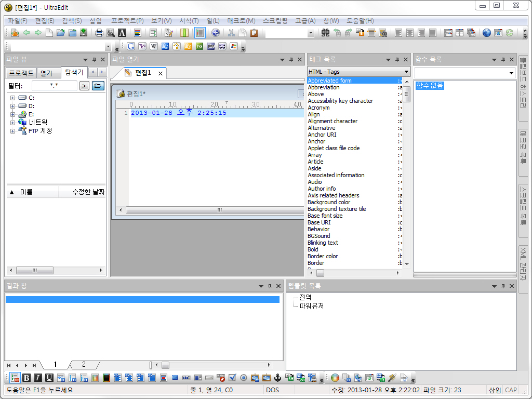Toggle pin on 함수 목록 panel

click(503, 60)
